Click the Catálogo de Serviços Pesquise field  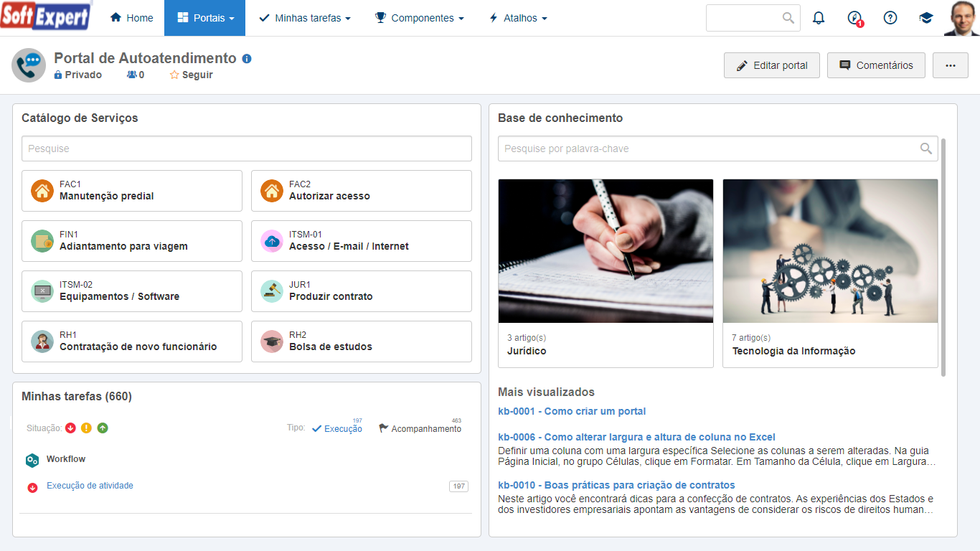[247, 149]
